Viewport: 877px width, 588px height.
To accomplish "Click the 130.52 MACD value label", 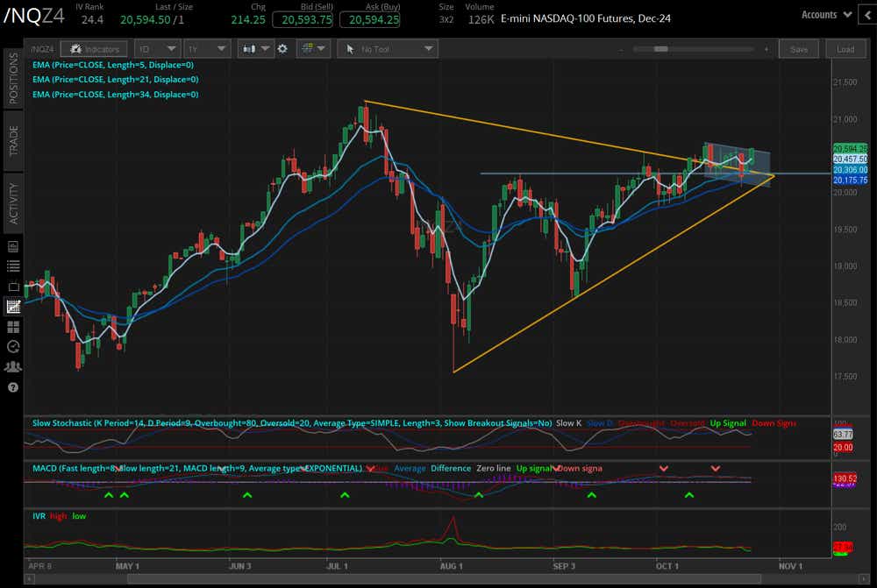I will pyautogui.click(x=845, y=478).
